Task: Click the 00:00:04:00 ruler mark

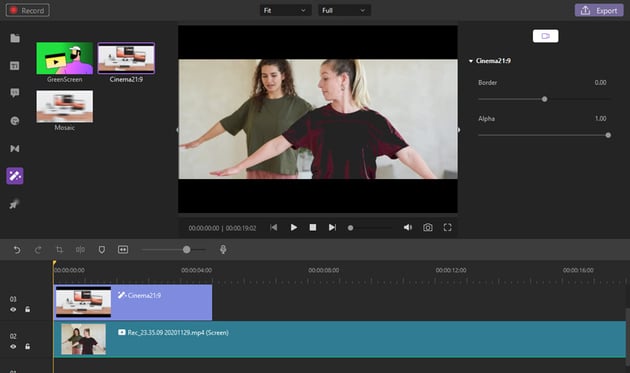Action: click(196, 270)
